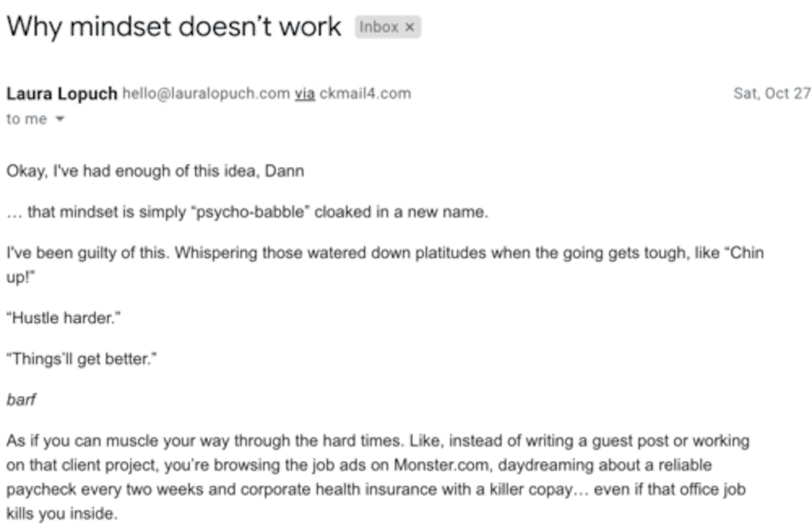The height and width of the screenshot is (528, 812).
Task: Click the paragraph starting 'As if you can muscle'
Action: click(377, 442)
